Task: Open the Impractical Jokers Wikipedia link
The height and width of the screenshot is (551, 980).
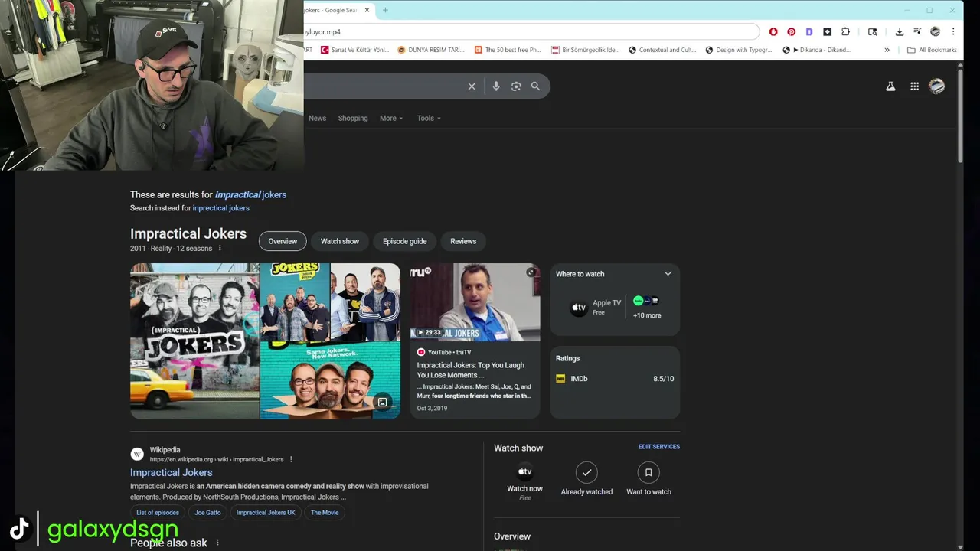Action: point(171,472)
